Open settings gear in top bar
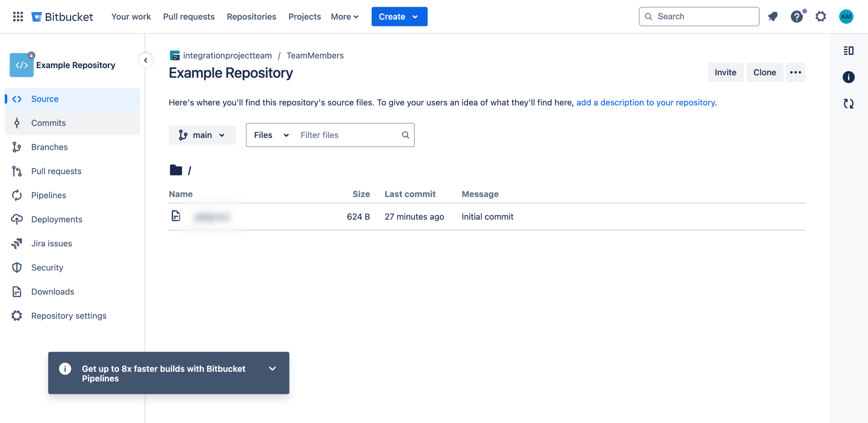868x423 pixels. (821, 17)
